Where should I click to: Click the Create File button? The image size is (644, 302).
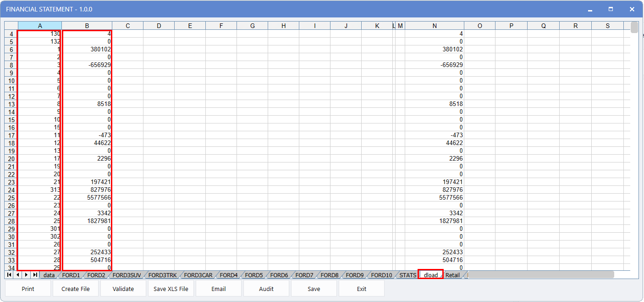click(76, 289)
